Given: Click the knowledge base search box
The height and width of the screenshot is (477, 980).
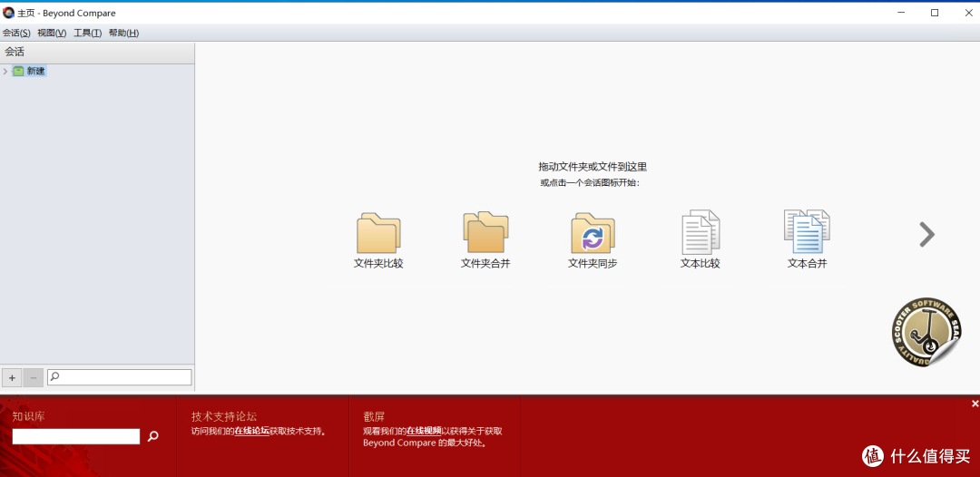Looking at the screenshot, I should coord(76,436).
